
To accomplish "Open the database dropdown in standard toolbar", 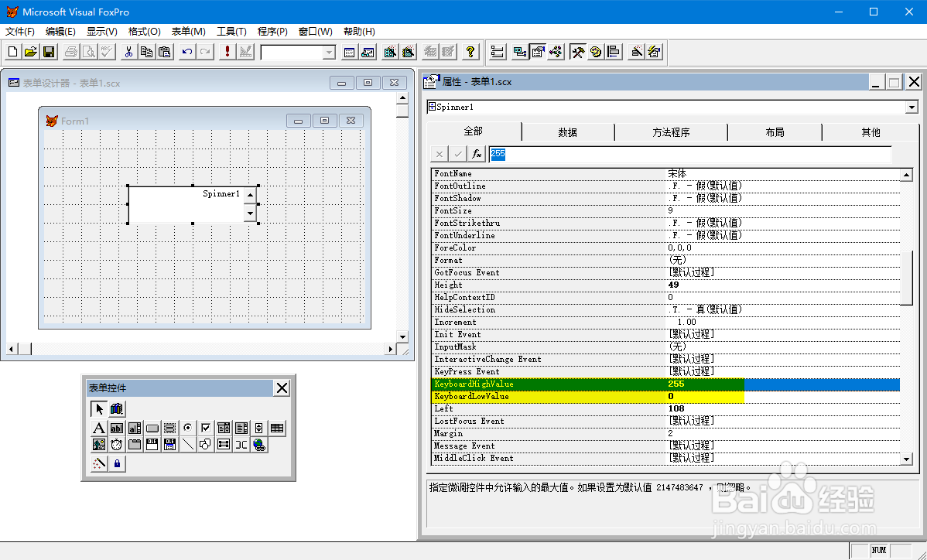I will 330,53.
